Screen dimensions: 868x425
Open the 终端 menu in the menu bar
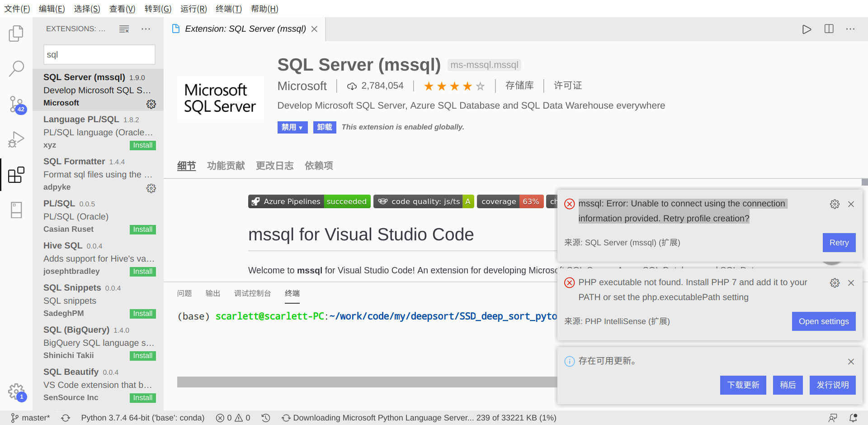point(228,9)
